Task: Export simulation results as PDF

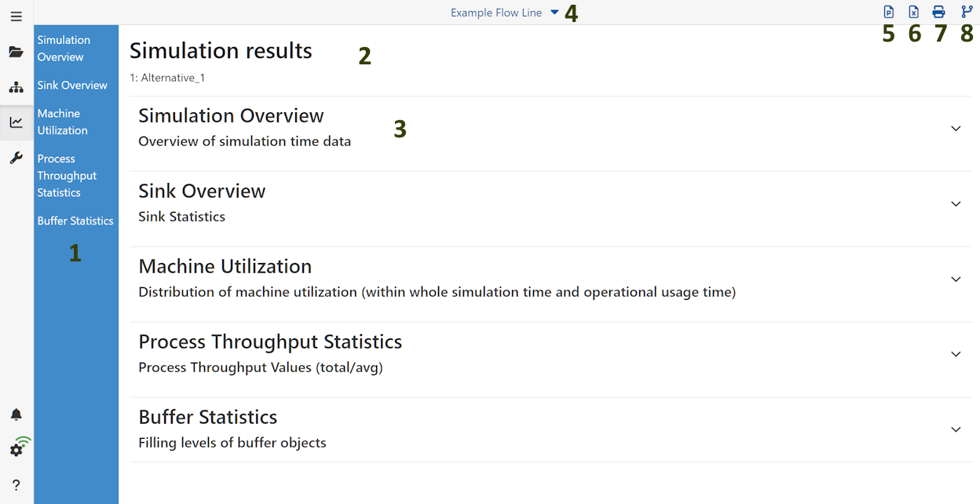Action: tap(888, 12)
